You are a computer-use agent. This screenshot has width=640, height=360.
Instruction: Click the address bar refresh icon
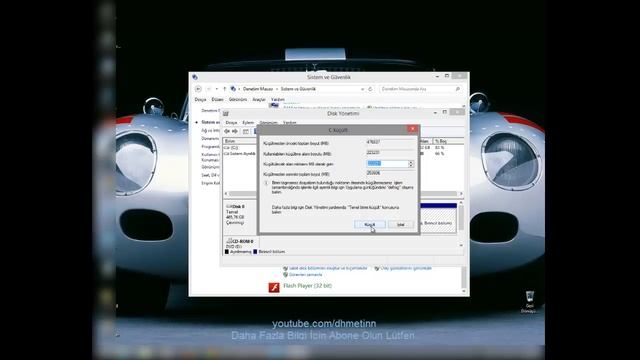pos(370,89)
